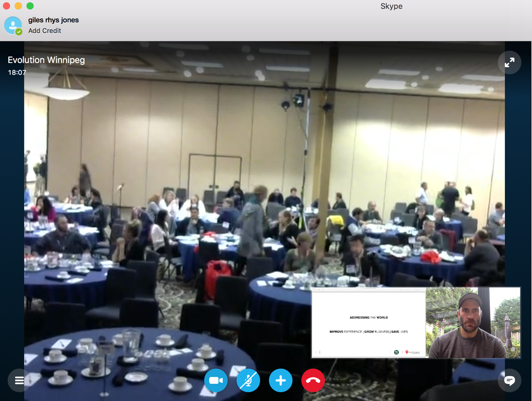Open the plus add-participants button
532x401 pixels.
point(281,380)
